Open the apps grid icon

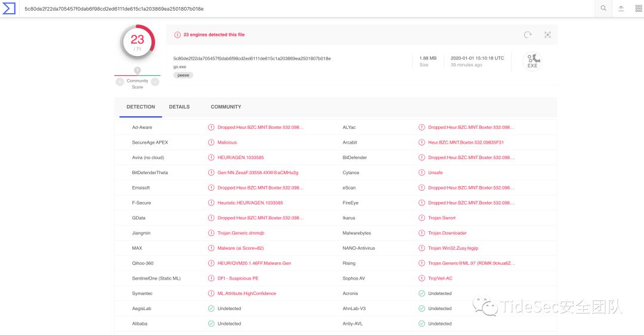pos(639,8)
